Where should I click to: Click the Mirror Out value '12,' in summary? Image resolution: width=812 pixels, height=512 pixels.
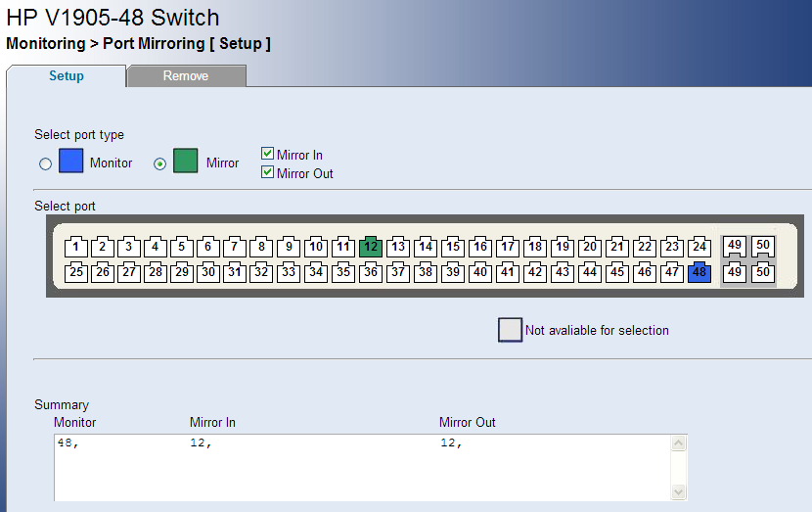(451, 443)
